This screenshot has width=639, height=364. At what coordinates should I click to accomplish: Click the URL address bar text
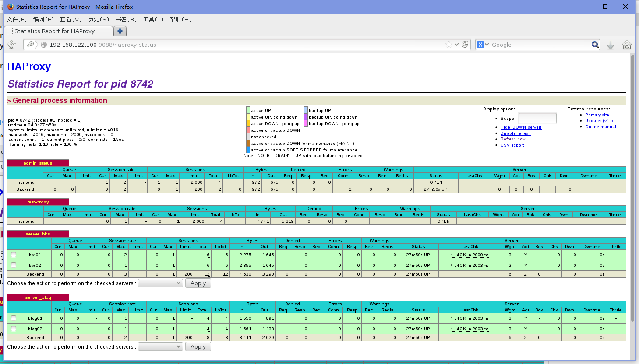pos(102,45)
